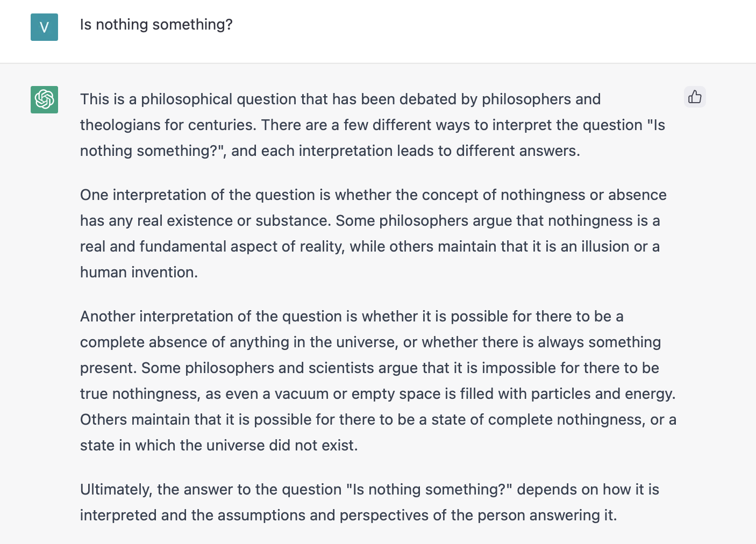The image size is (756, 544).
Task: Click the line ending 'leads to different answers.'
Action: coord(330,151)
